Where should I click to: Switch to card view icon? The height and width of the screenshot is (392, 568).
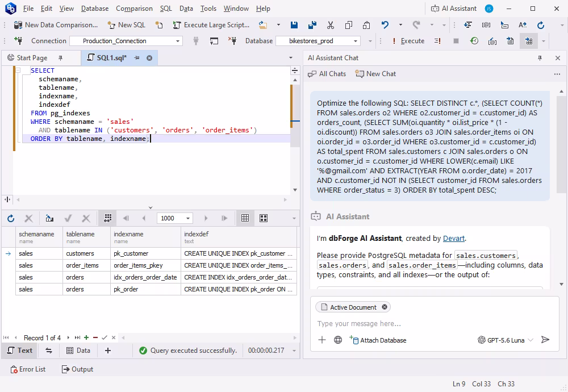[264, 218]
